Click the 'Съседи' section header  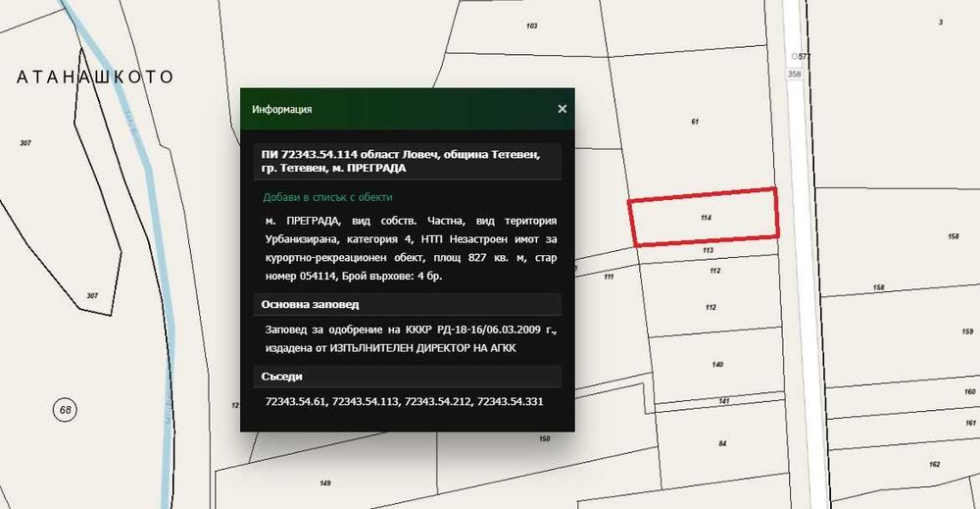pos(407,377)
